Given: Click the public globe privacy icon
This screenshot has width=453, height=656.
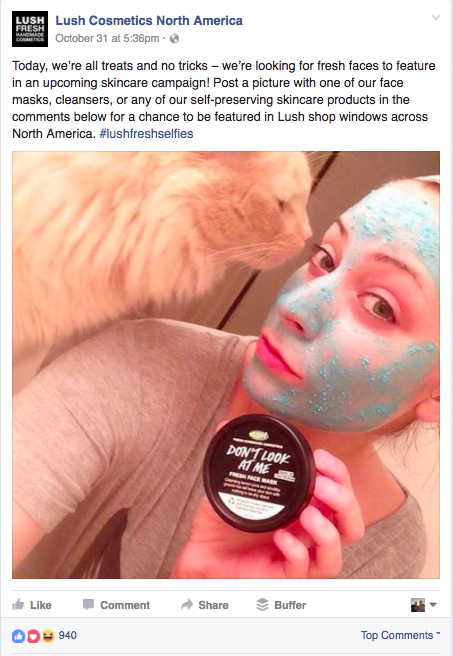Looking at the screenshot, I should [174, 39].
